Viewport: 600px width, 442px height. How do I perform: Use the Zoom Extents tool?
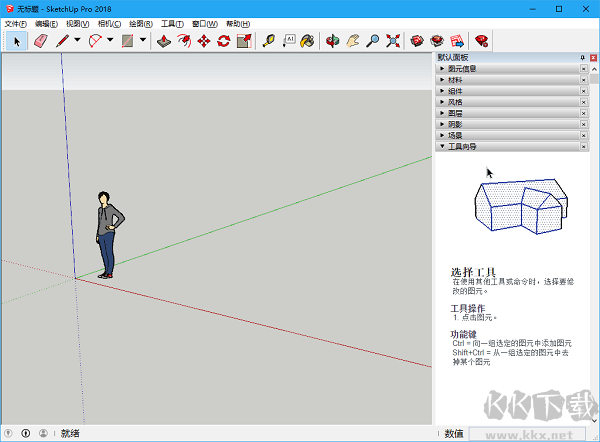392,41
